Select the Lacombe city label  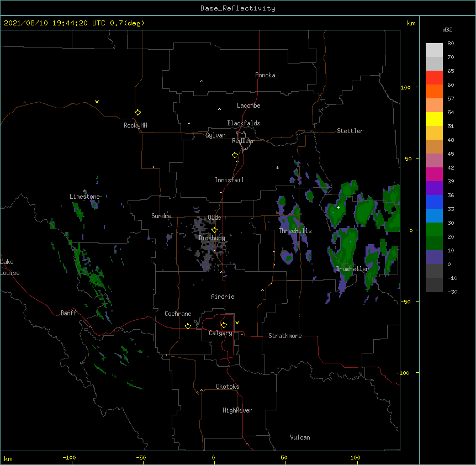pyautogui.click(x=248, y=105)
